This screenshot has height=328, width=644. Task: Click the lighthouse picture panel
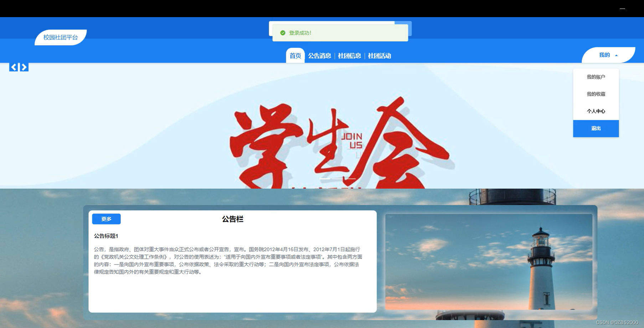(489, 262)
